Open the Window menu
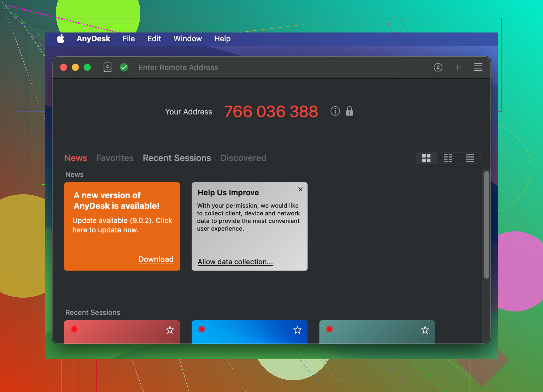The image size is (543, 392). (187, 39)
